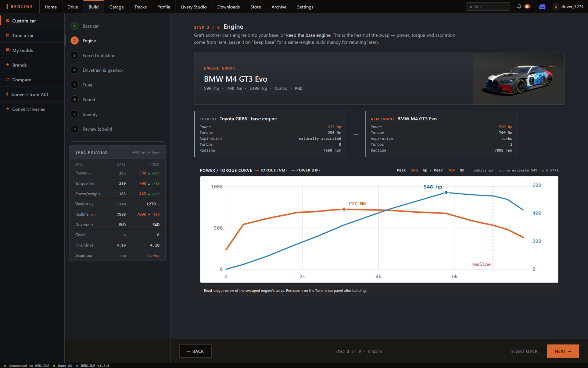Click the Tune a car sidebar icon

click(x=8, y=35)
